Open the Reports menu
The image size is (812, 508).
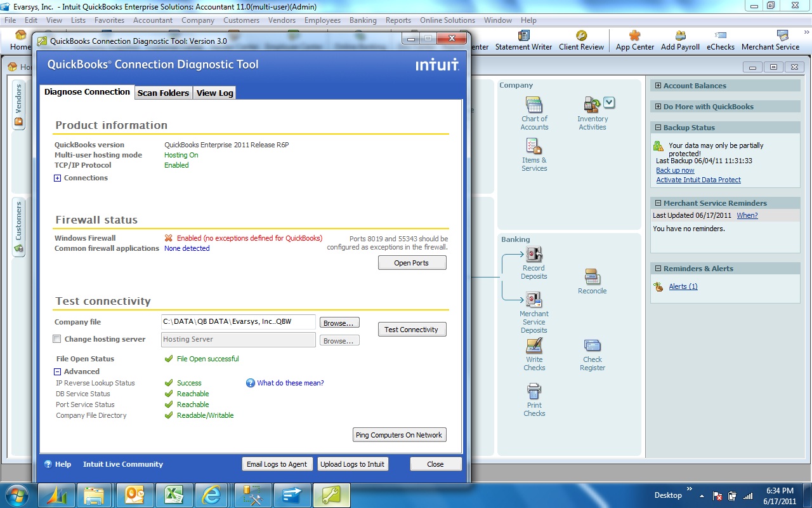(398, 20)
